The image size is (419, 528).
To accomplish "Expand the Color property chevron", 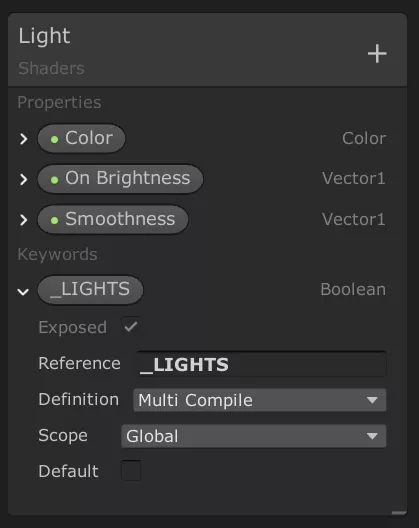I will pos(23,139).
